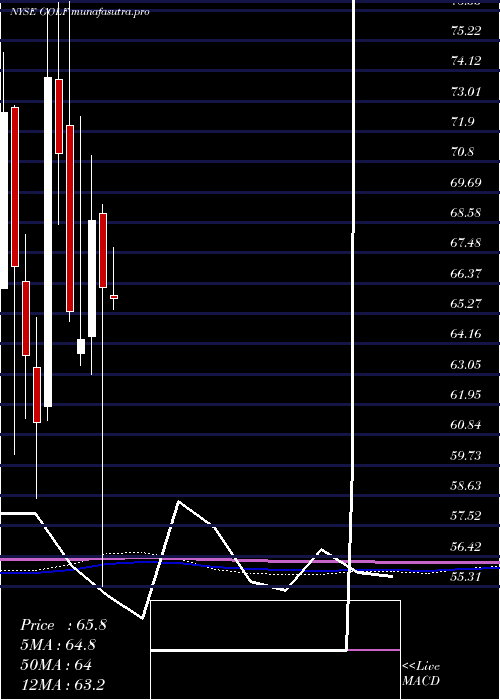This screenshot has height=700, width=500.
Task: Click the 71.9 price axis label
Action: coord(462,122)
